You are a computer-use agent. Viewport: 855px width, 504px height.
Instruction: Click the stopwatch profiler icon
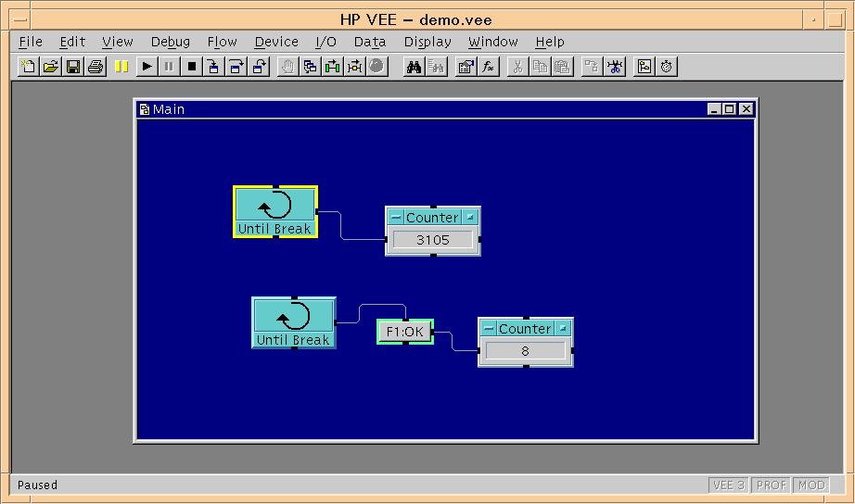[666, 67]
